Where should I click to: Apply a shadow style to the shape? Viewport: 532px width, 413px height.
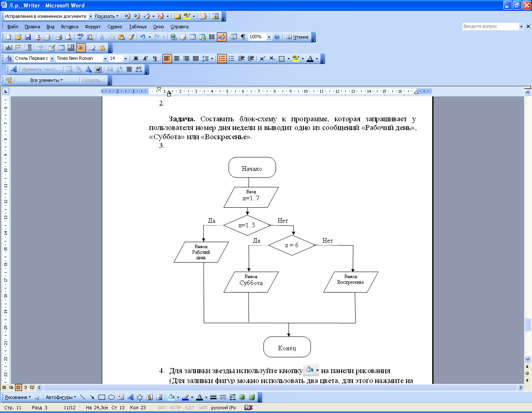[242, 397]
